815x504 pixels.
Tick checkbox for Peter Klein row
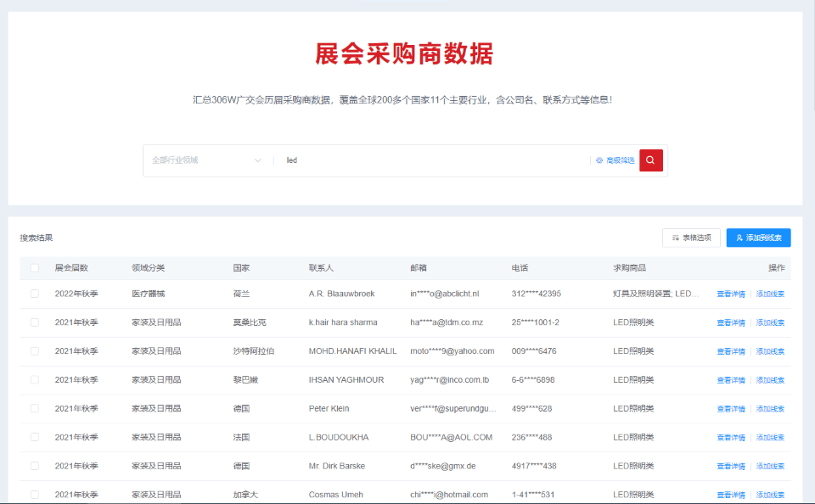pyautogui.click(x=35, y=409)
